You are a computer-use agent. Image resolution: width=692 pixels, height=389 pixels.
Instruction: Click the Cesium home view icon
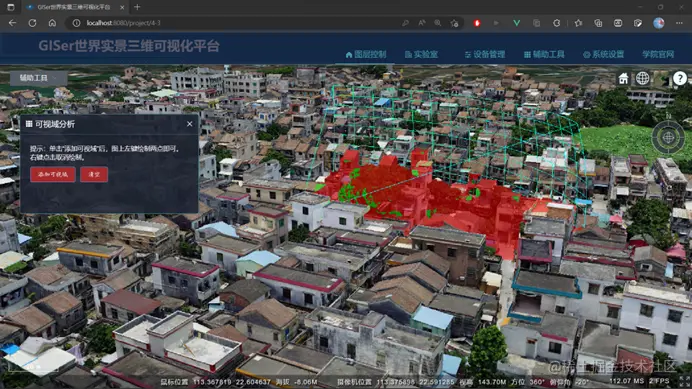tap(623, 79)
